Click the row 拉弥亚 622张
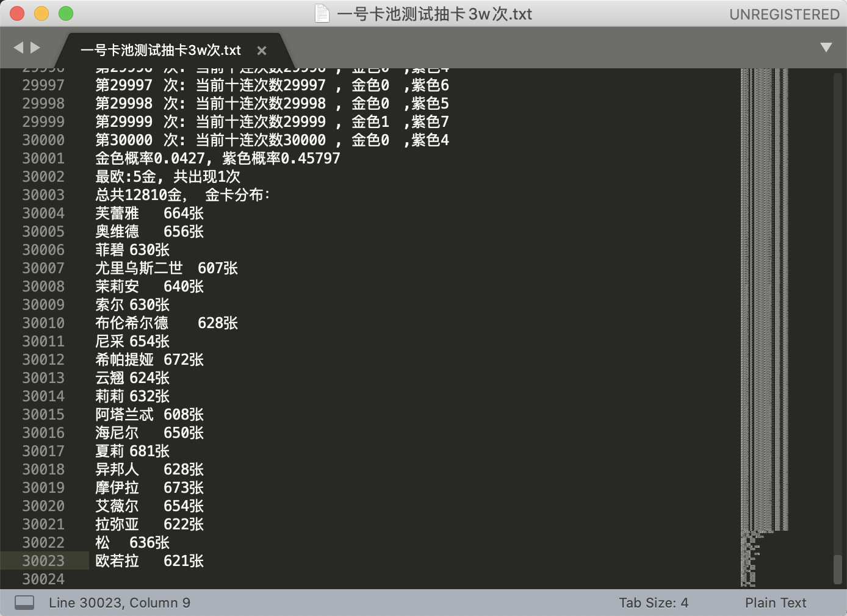Viewport: 847px width, 616px height. click(150, 525)
